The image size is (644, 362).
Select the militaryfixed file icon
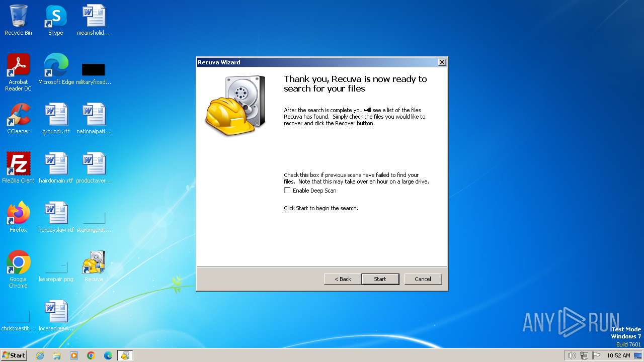tap(94, 72)
